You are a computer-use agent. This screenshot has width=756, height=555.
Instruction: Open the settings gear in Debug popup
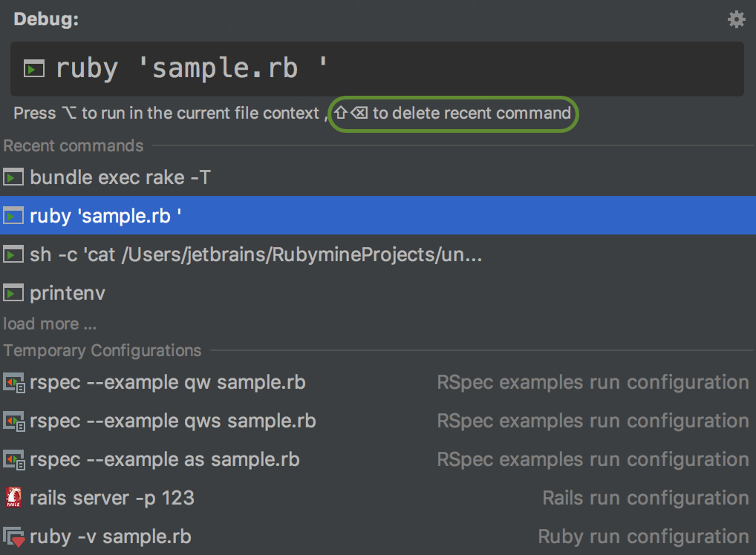pos(736,20)
